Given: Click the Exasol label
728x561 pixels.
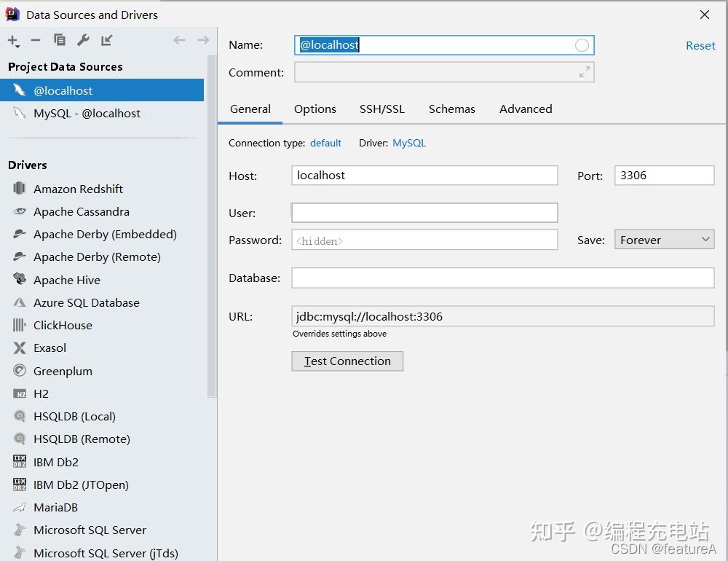Looking at the screenshot, I should [50, 348].
